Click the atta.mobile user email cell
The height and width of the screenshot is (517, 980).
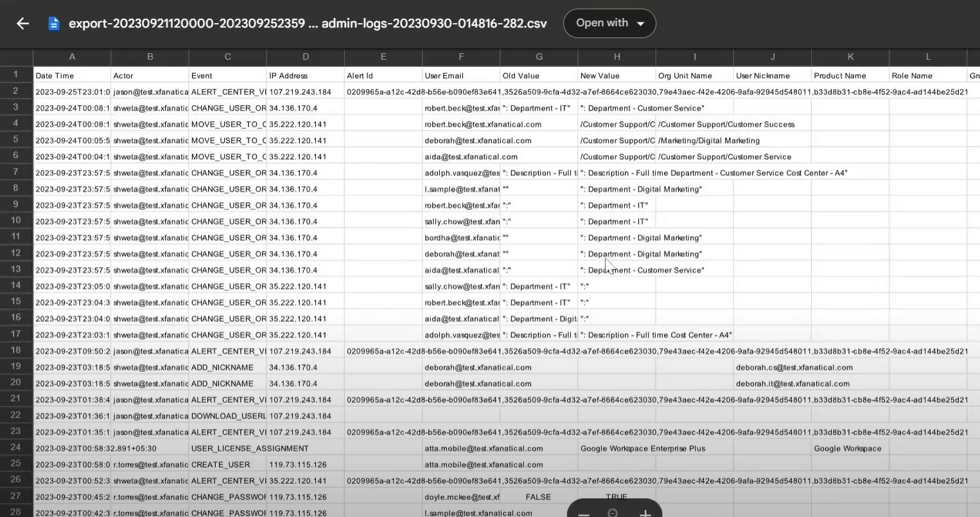(x=460, y=448)
